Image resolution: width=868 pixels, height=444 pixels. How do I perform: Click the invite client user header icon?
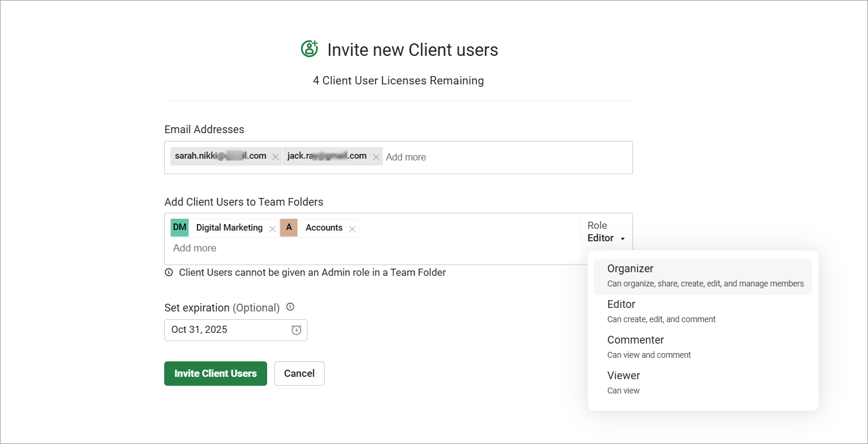click(x=309, y=49)
